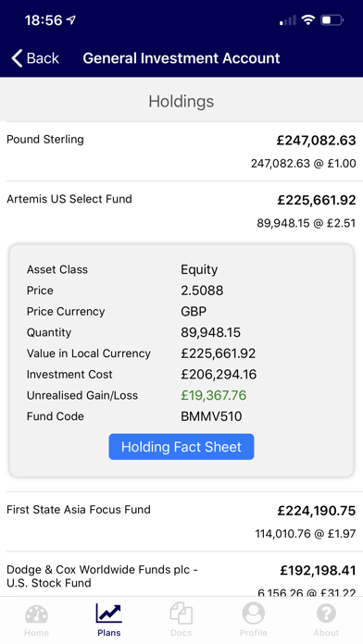363x644 pixels.
Task: Tap the battery status icon
Action: click(332, 19)
